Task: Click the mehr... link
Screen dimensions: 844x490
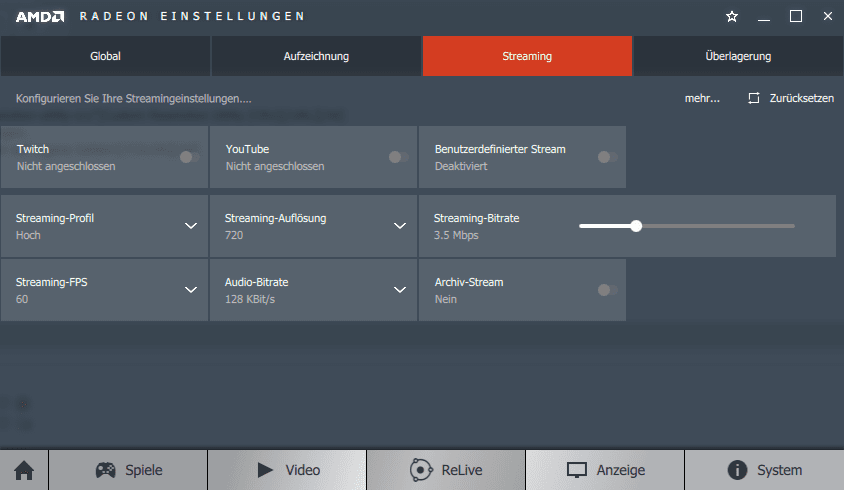Action: point(702,98)
